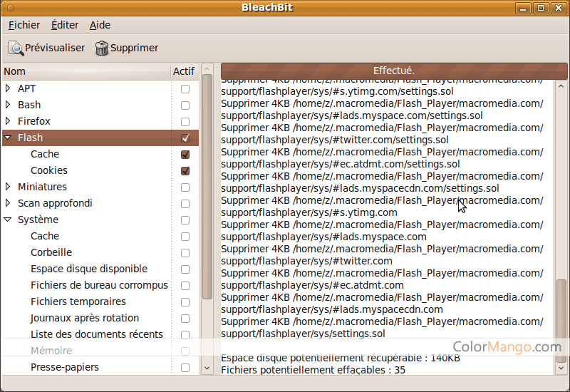Click the Supprimer trash icon
Viewport: 570px width, 392px height.
click(102, 48)
